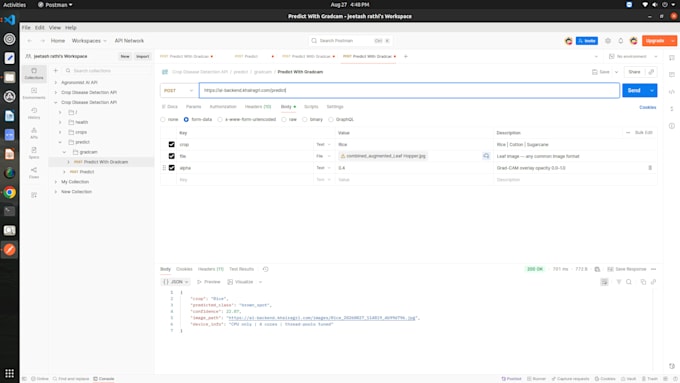Open the request info icon in right sidebar
The width and height of the screenshot is (680, 383).
tap(672, 126)
